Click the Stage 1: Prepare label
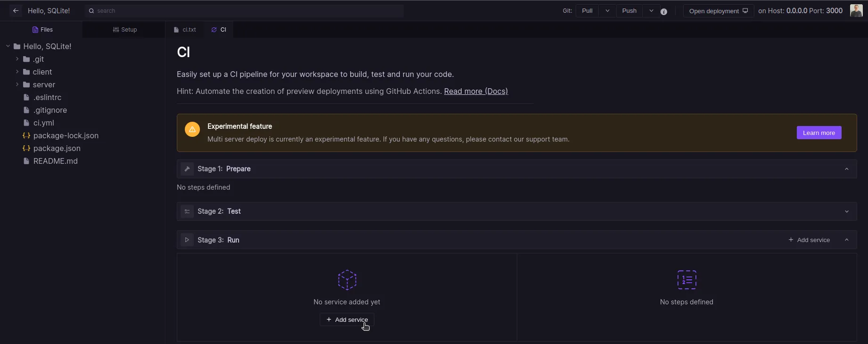This screenshot has height=344, width=868. point(224,169)
